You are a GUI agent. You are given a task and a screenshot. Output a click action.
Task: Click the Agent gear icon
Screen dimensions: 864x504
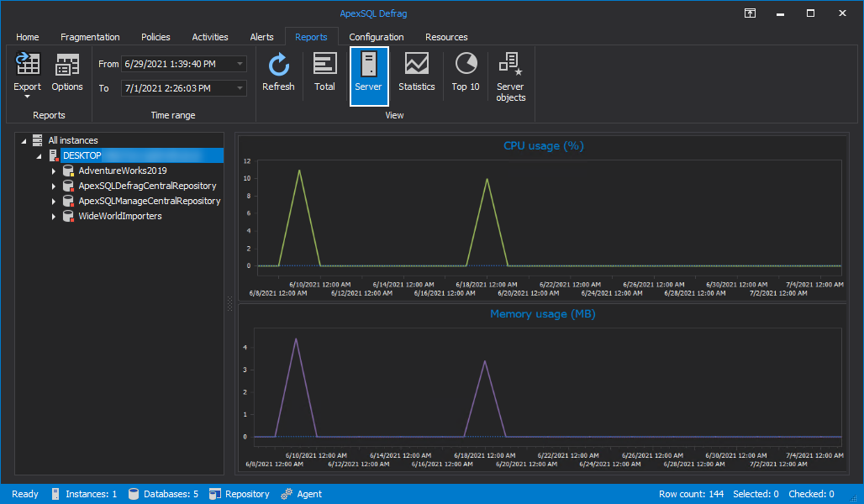point(287,494)
